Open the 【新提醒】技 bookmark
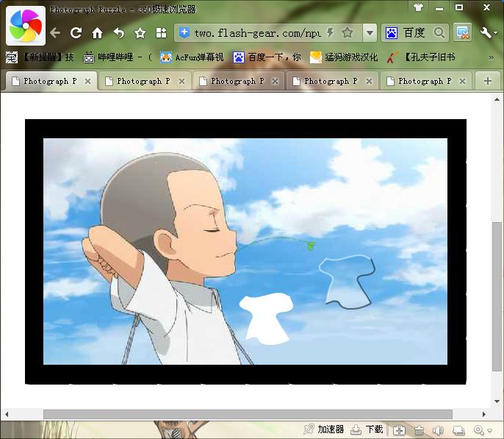 40,57
